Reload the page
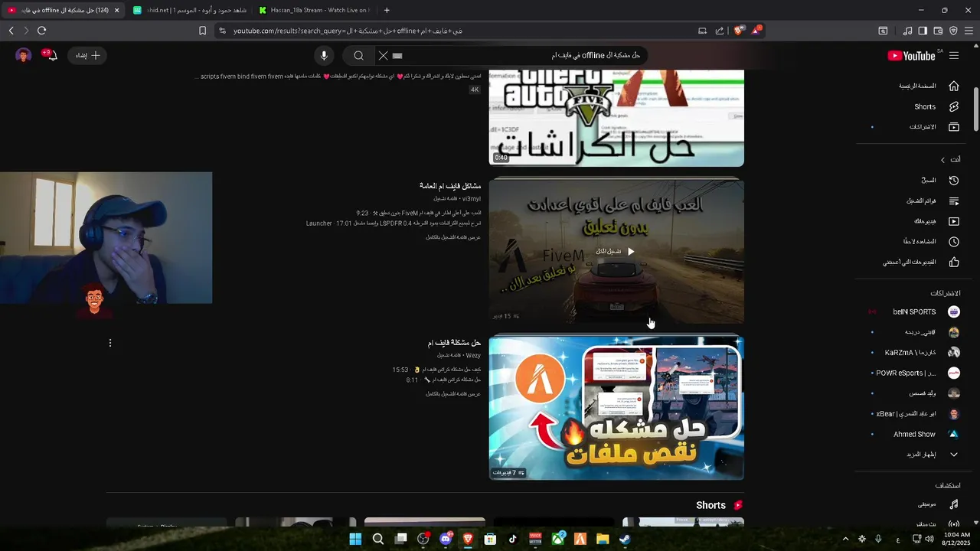The height and width of the screenshot is (551, 980). pos(41,31)
